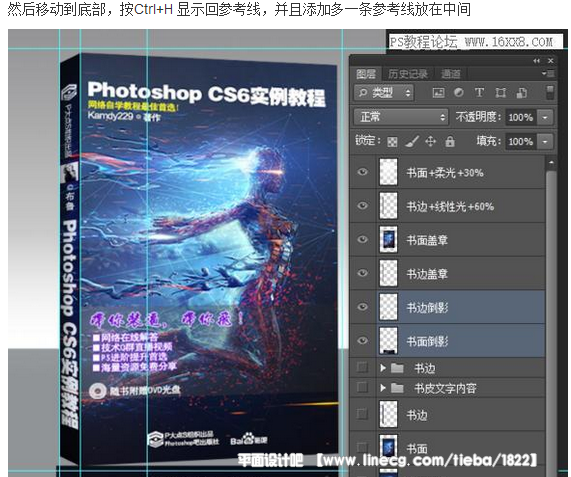Hide the 书面+柔光+30% layer

pyautogui.click(x=362, y=172)
